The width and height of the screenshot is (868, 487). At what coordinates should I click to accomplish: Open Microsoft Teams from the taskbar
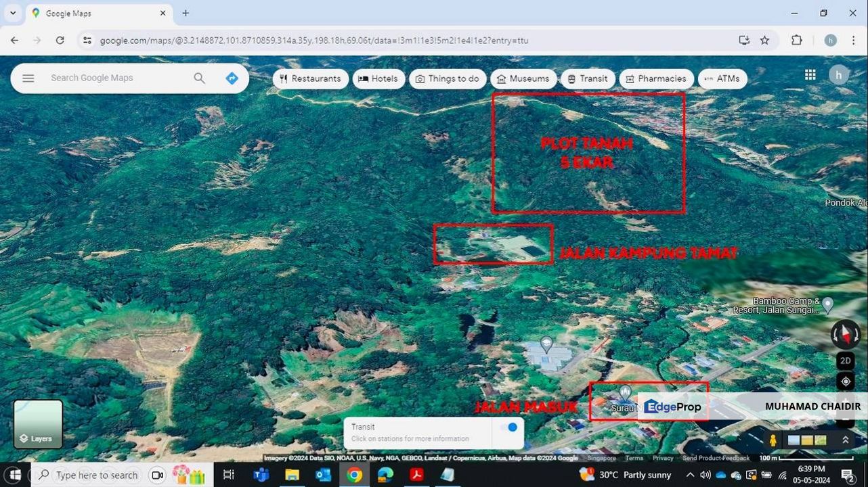[261, 475]
